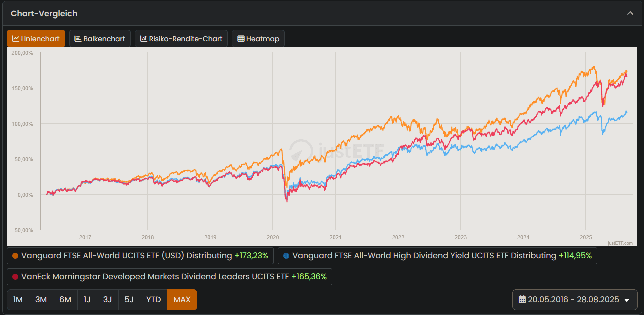Collapse the Chart-Vergleich panel chevron
The width and height of the screenshot is (644, 315).
[x=630, y=13]
